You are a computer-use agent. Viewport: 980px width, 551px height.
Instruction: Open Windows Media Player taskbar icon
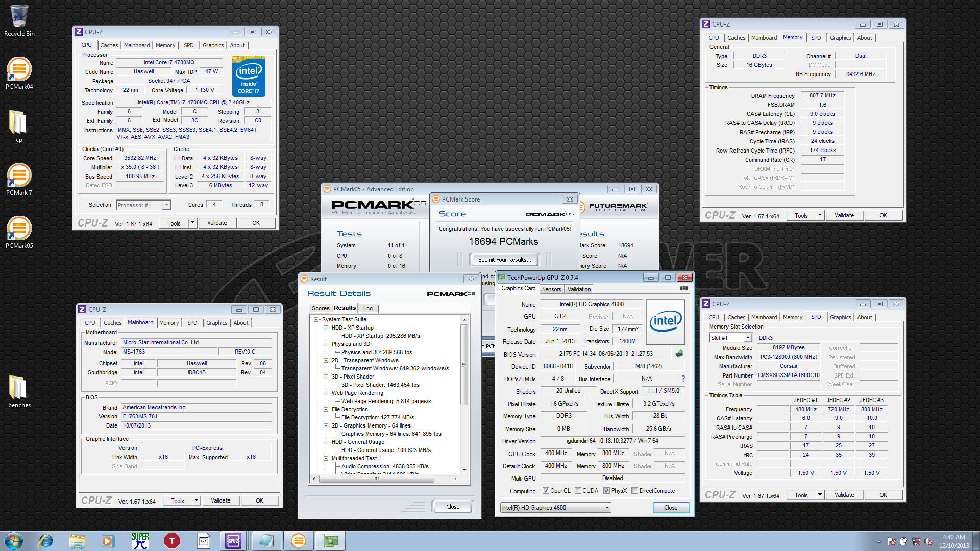108,541
